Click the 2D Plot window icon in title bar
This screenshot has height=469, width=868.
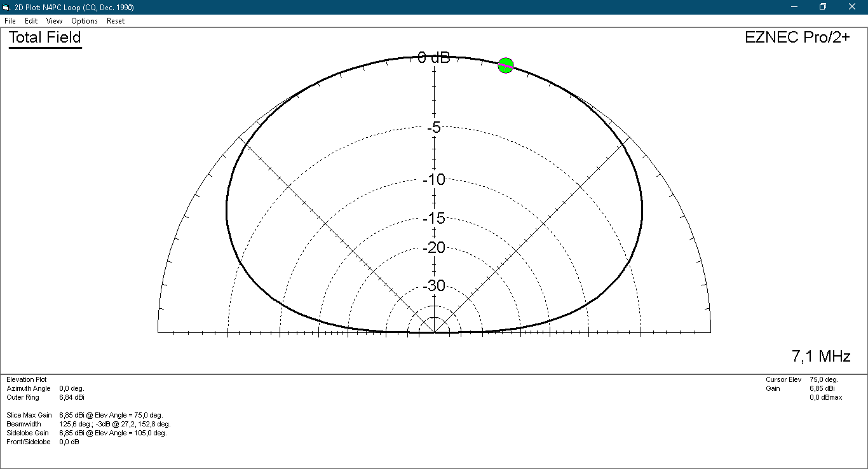(x=7, y=7)
